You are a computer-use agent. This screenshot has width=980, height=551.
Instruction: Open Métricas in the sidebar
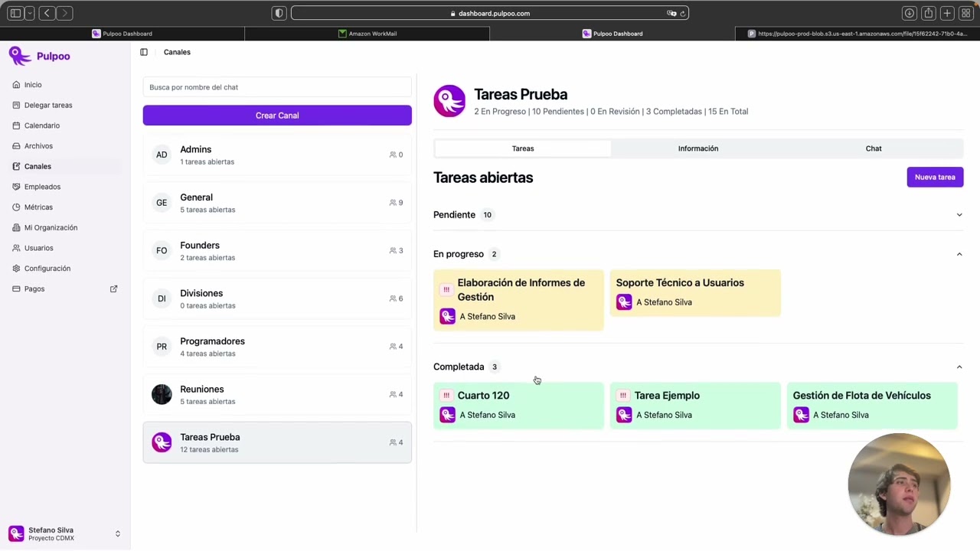click(38, 207)
